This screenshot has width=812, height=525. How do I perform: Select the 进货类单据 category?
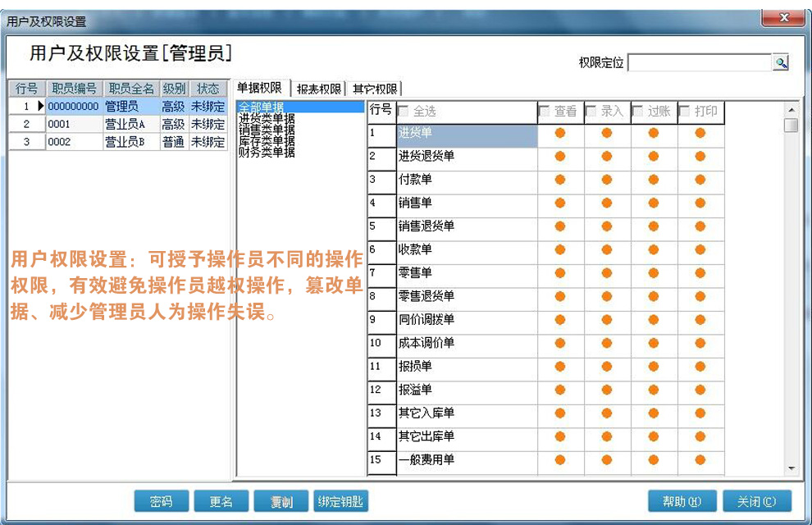coord(259,120)
